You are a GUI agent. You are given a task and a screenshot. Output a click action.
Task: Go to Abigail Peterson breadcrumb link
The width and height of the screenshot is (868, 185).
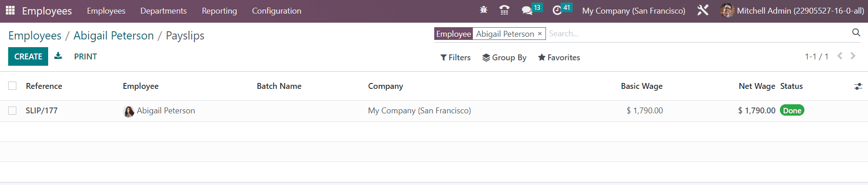[x=114, y=35]
